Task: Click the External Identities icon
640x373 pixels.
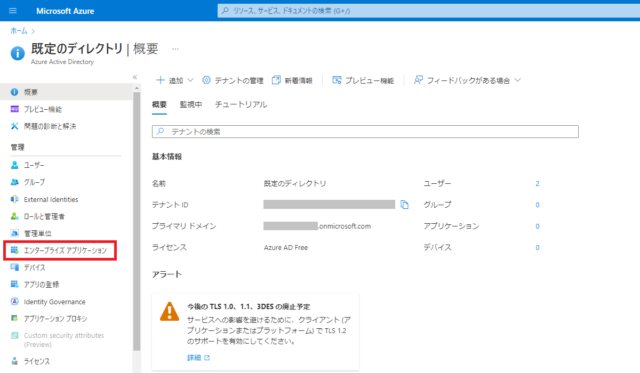Action: point(14,199)
